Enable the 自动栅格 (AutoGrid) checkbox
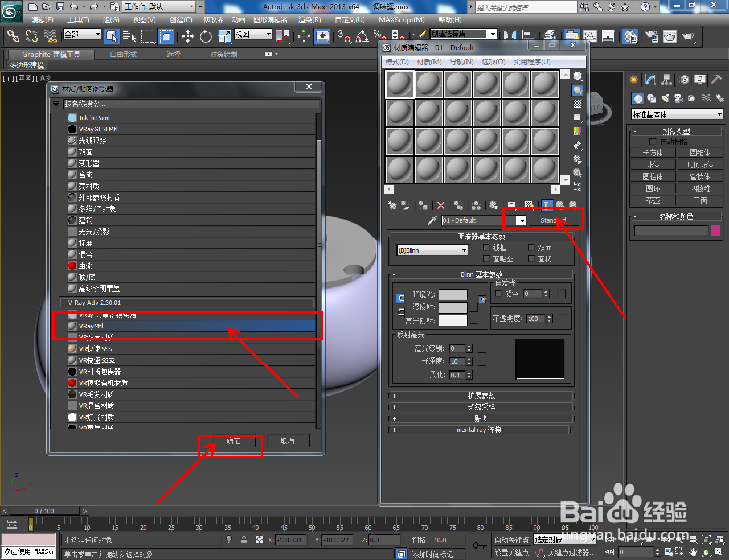The width and height of the screenshot is (729, 560). click(653, 142)
